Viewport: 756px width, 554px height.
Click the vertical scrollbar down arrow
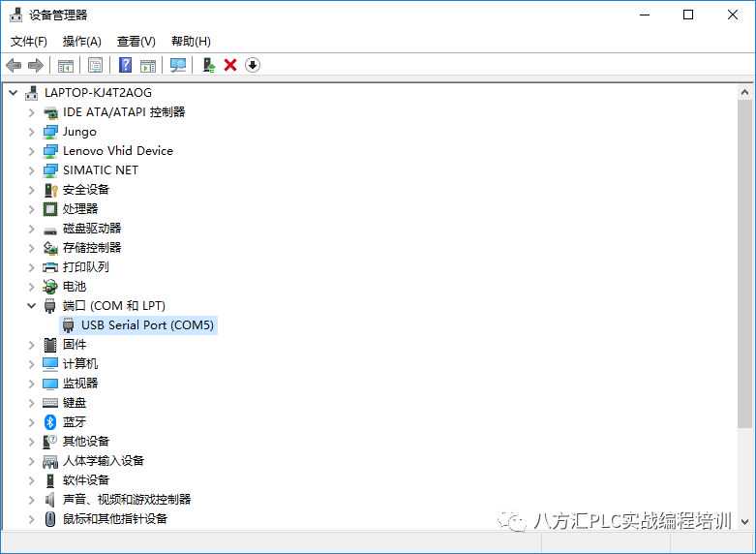[x=744, y=521]
